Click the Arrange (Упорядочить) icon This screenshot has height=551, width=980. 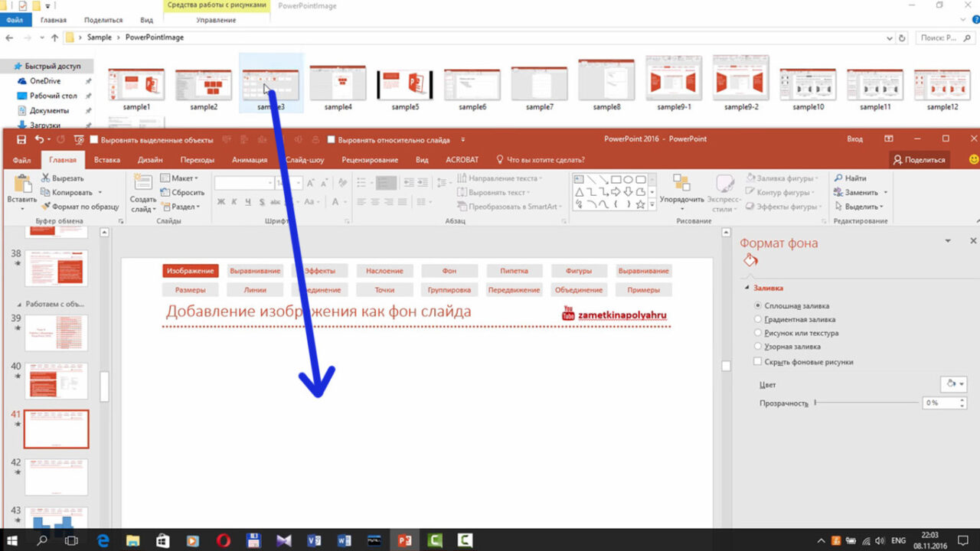tap(681, 183)
